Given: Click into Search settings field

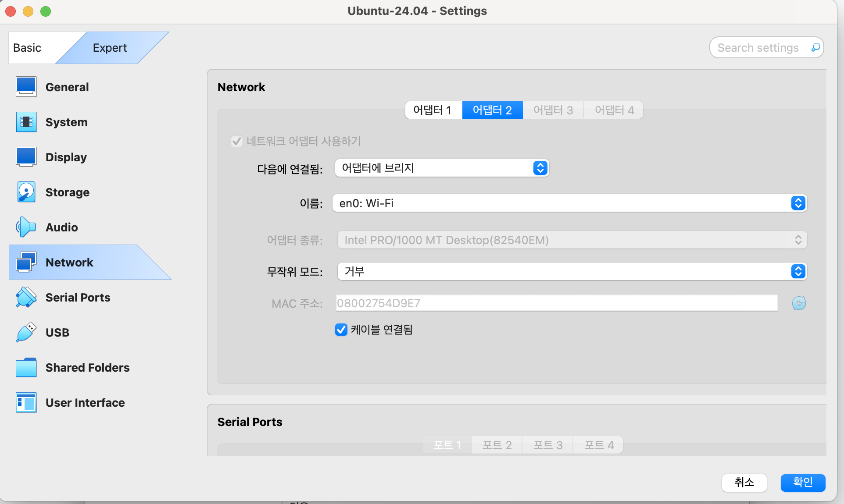Looking at the screenshot, I should point(758,48).
